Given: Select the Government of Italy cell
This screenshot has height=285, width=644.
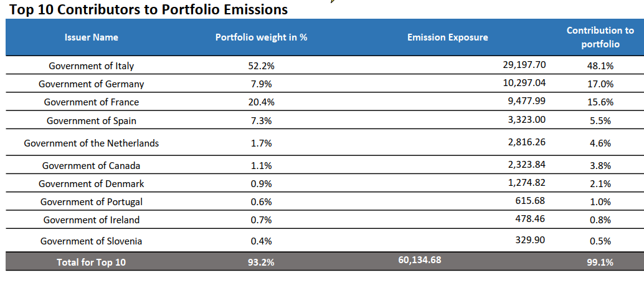Looking at the screenshot, I should pos(91,65).
